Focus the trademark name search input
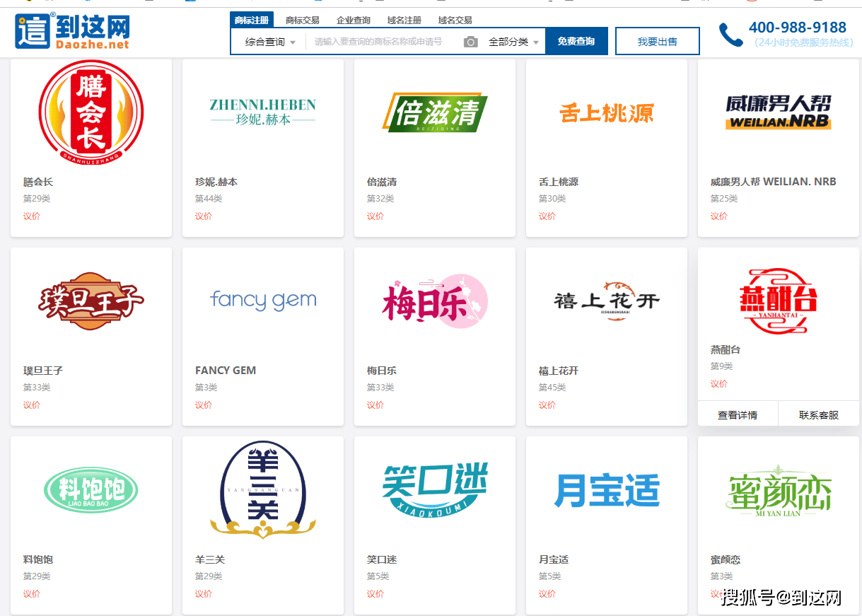 382,42
